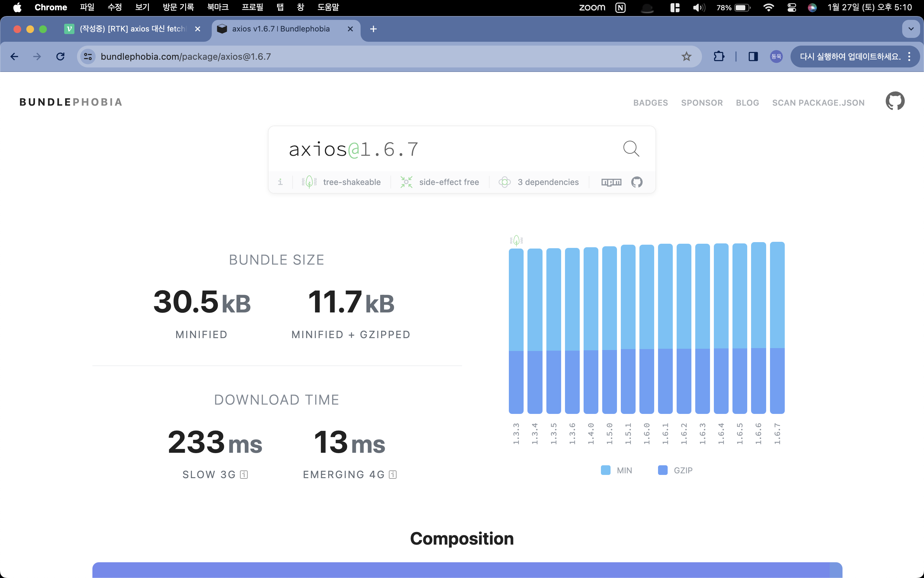
Task: Open the Wi-Fi status icon
Action: pos(768,7)
